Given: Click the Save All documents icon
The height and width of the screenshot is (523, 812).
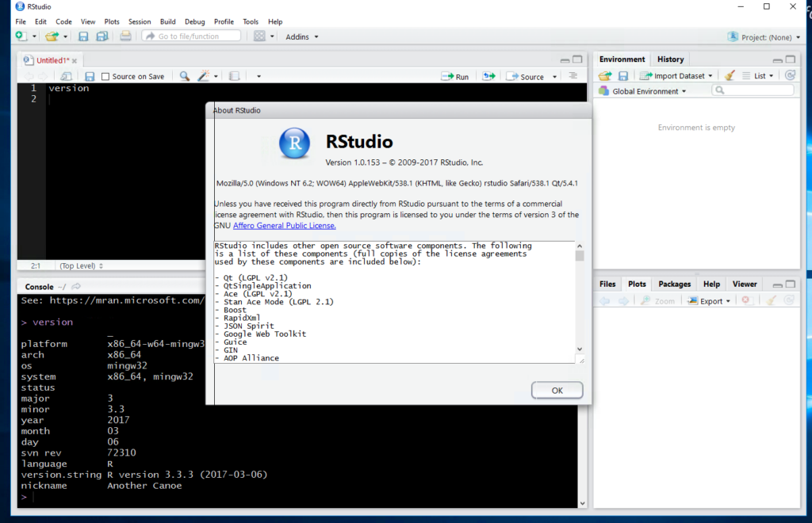Looking at the screenshot, I should (102, 36).
